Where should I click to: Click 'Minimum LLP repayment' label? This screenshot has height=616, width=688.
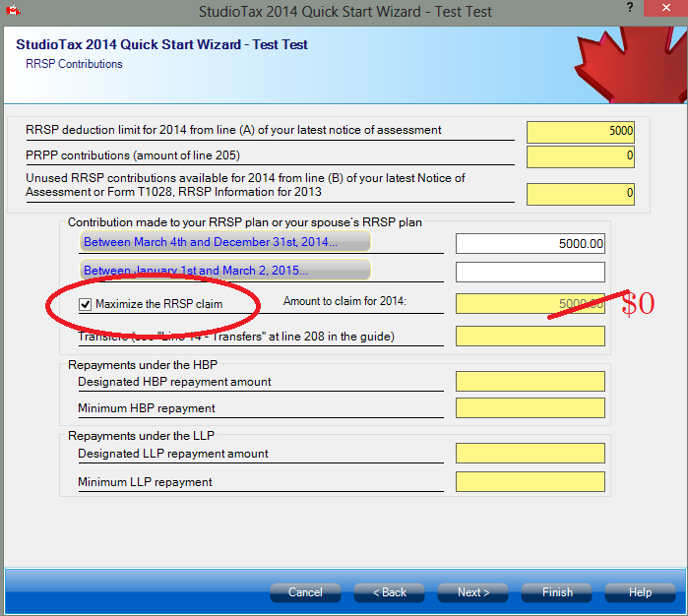coord(145,482)
